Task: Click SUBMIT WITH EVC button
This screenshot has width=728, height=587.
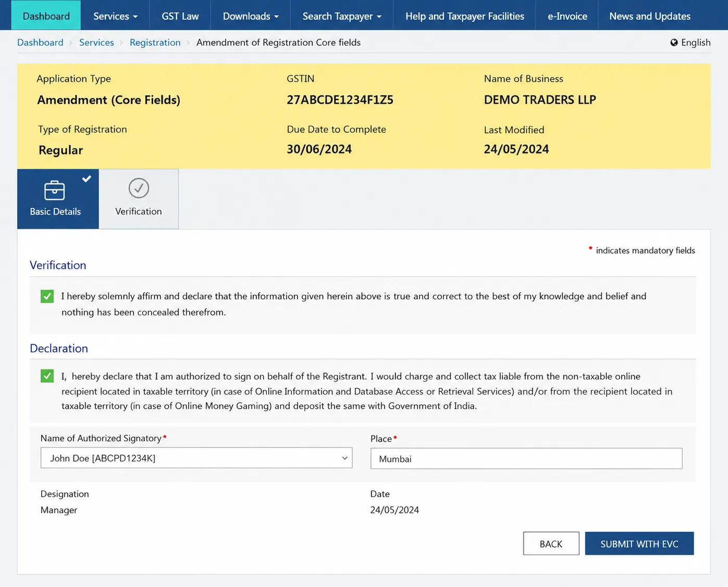Action: pyautogui.click(x=639, y=544)
